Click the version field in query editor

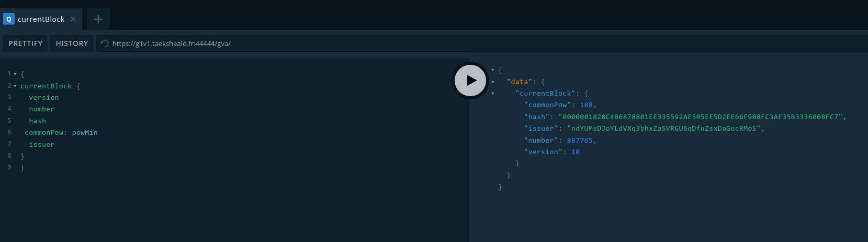click(44, 98)
